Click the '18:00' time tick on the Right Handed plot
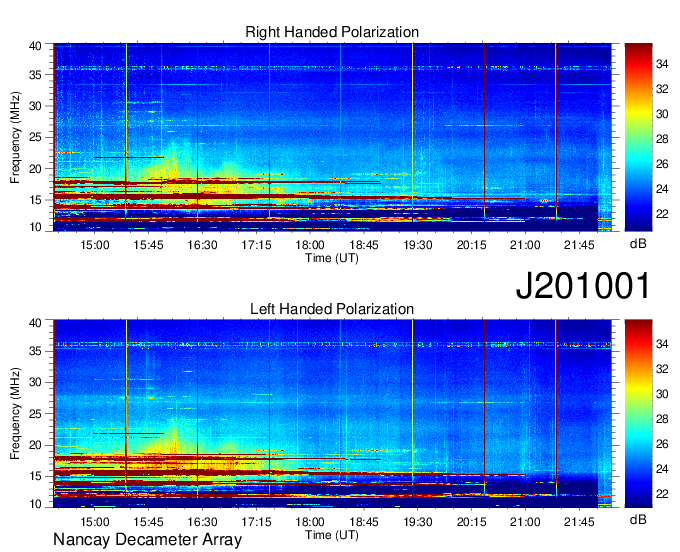 tap(310, 245)
